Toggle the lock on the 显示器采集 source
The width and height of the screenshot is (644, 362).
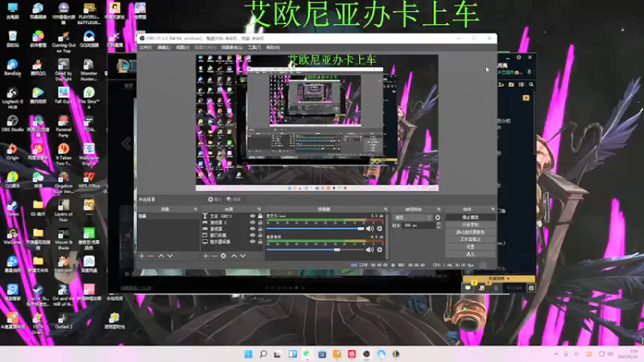[260, 242]
